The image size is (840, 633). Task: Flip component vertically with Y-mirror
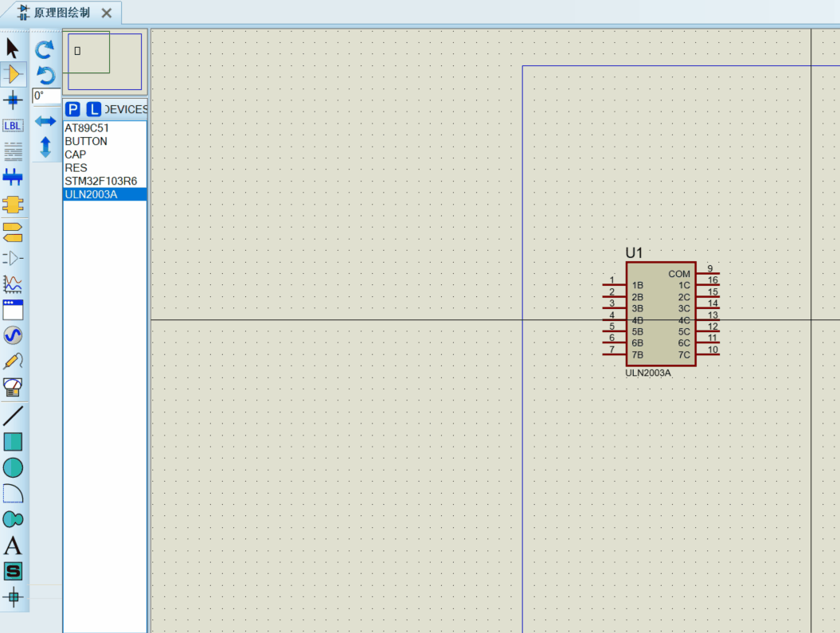coord(45,147)
